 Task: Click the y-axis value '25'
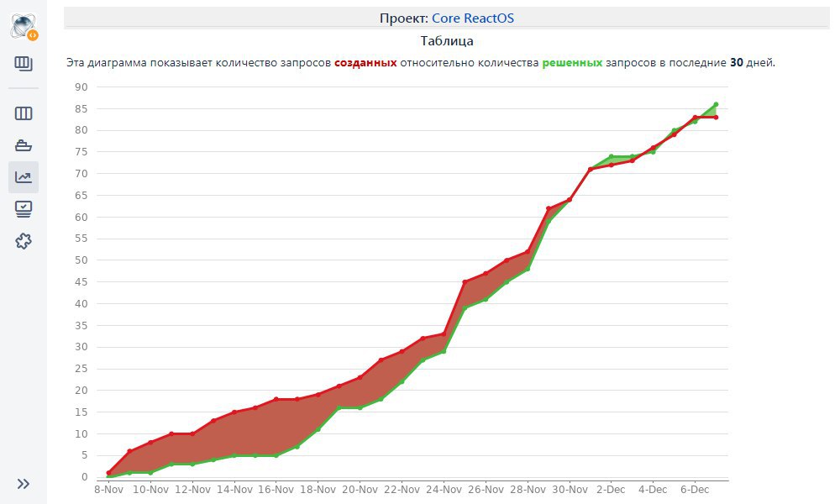pyautogui.click(x=81, y=369)
